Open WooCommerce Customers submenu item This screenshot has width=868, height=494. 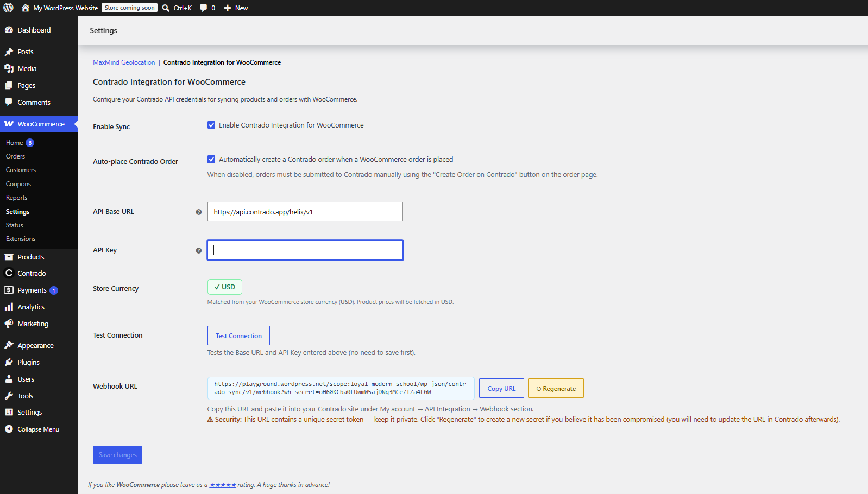pyautogui.click(x=21, y=170)
